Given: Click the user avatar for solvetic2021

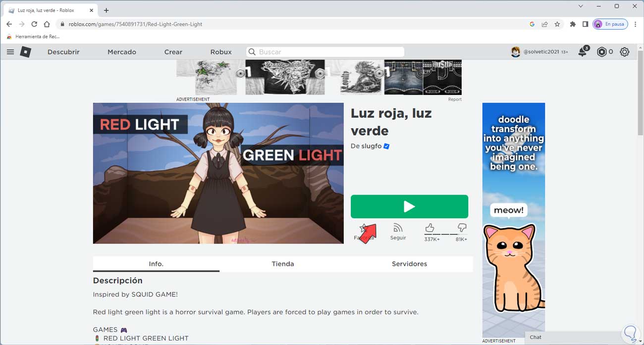Looking at the screenshot, I should [516, 51].
